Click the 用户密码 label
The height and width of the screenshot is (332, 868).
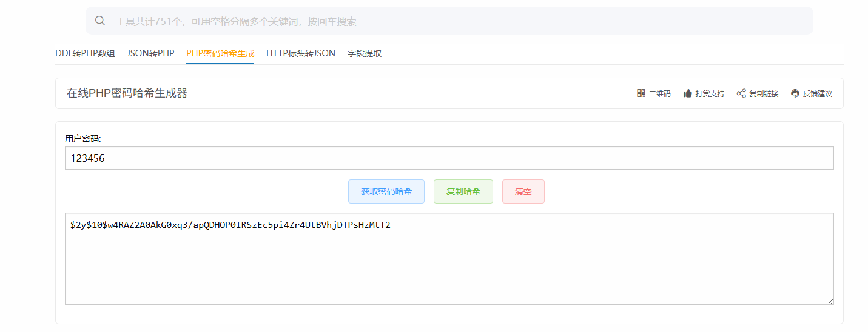click(83, 139)
